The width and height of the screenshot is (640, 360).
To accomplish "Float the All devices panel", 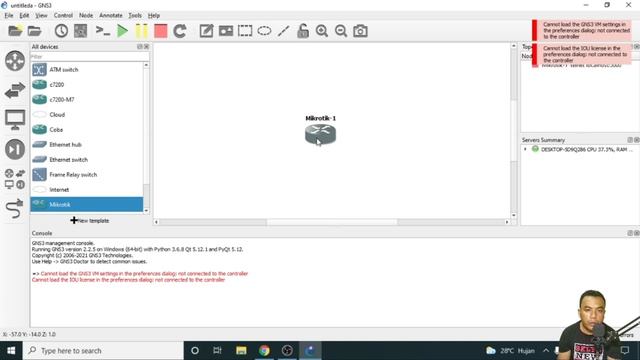I will pyautogui.click(x=140, y=47).
